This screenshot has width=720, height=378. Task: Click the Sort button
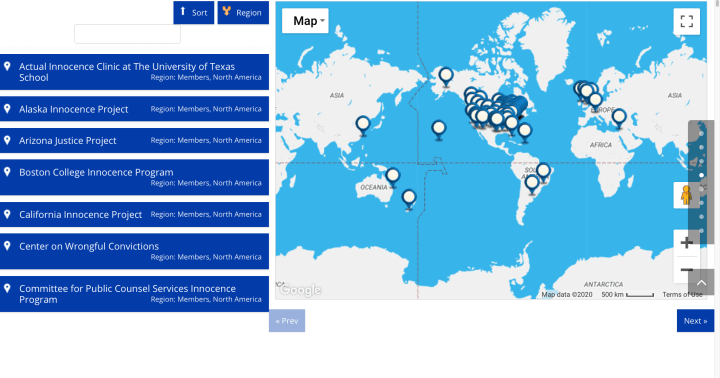(x=193, y=12)
